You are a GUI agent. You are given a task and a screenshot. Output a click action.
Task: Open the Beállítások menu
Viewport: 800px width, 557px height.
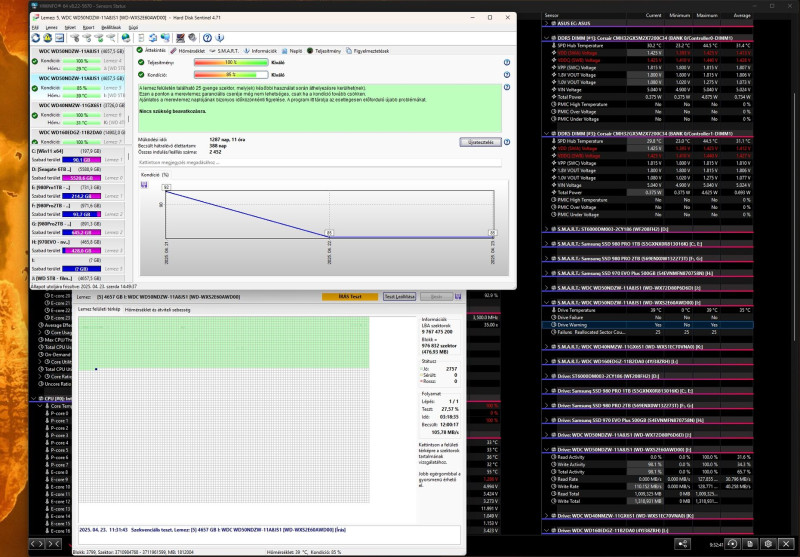(111, 28)
